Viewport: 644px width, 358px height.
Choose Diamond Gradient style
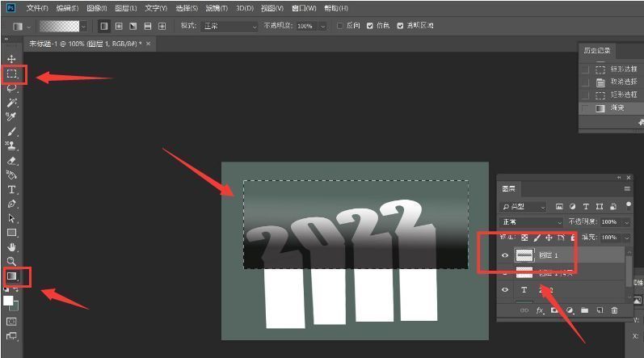pyautogui.click(x=162, y=26)
